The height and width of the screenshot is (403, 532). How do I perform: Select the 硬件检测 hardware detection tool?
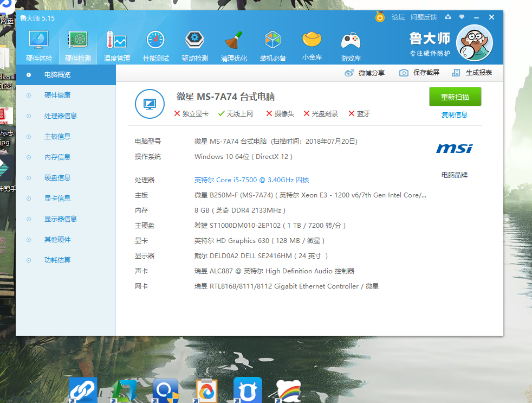point(78,46)
